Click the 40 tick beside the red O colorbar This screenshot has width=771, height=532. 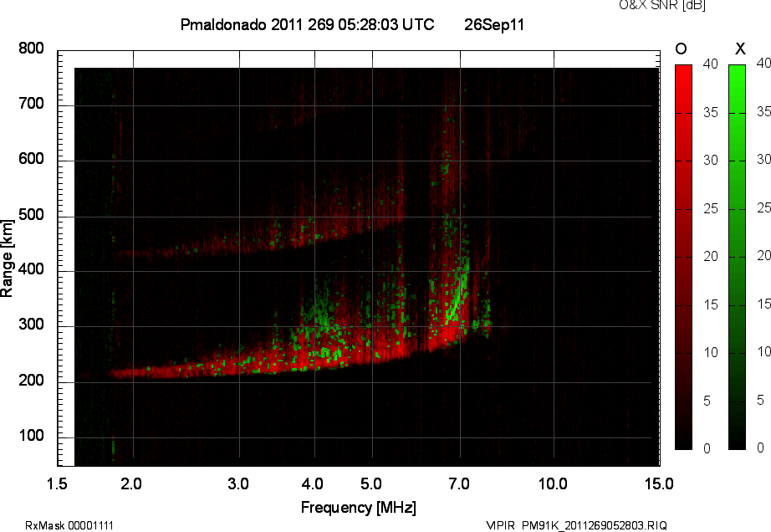pos(711,64)
